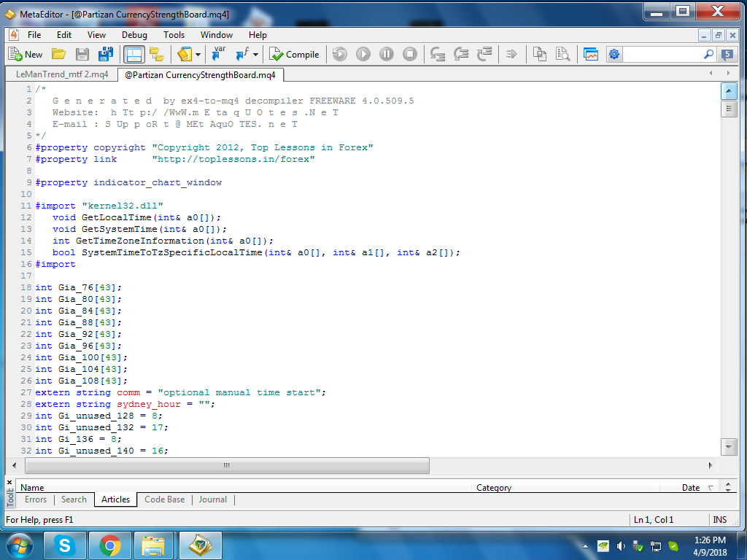Sort by the Category column header

point(565,487)
